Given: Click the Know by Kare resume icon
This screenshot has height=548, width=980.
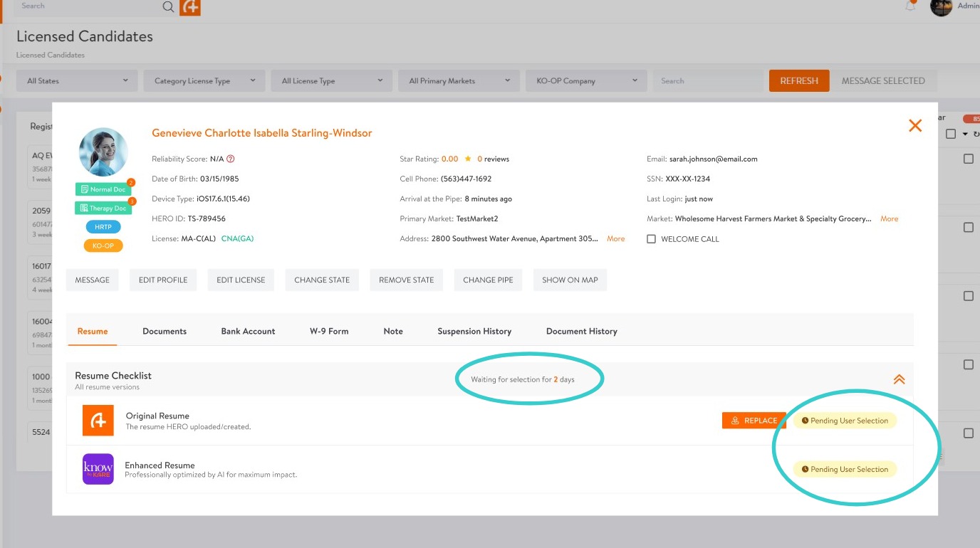Looking at the screenshot, I should [x=98, y=469].
